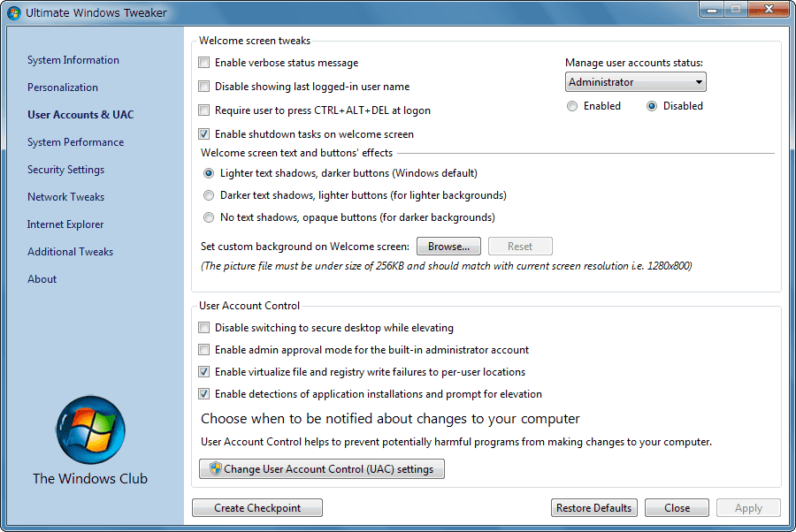Click The Windows Club text label
Viewport: 796px width, 532px height.
[x=90, y=478]
